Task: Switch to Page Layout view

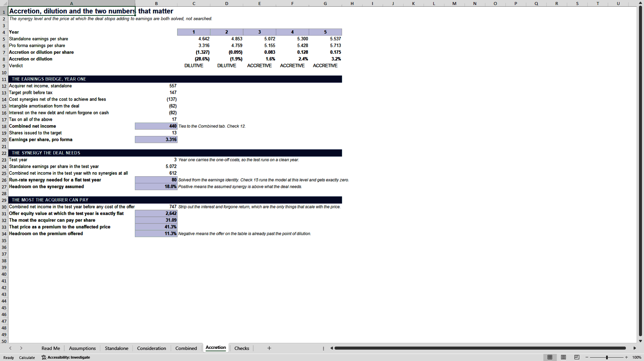Action: pyautogui.click(x=563, y=357)
